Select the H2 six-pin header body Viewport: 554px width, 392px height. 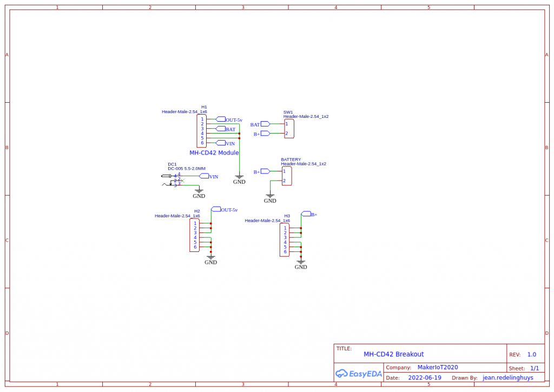coord(194,235)
